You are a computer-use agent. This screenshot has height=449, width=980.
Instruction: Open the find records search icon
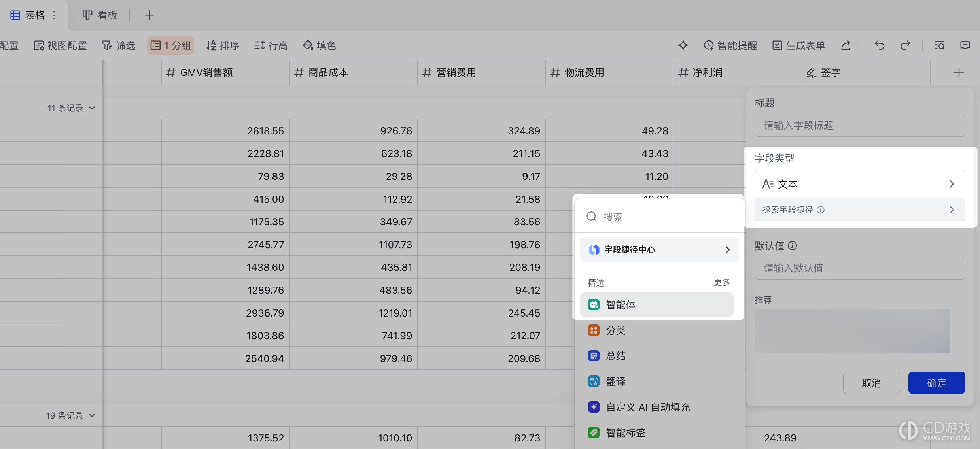[939, 45]
